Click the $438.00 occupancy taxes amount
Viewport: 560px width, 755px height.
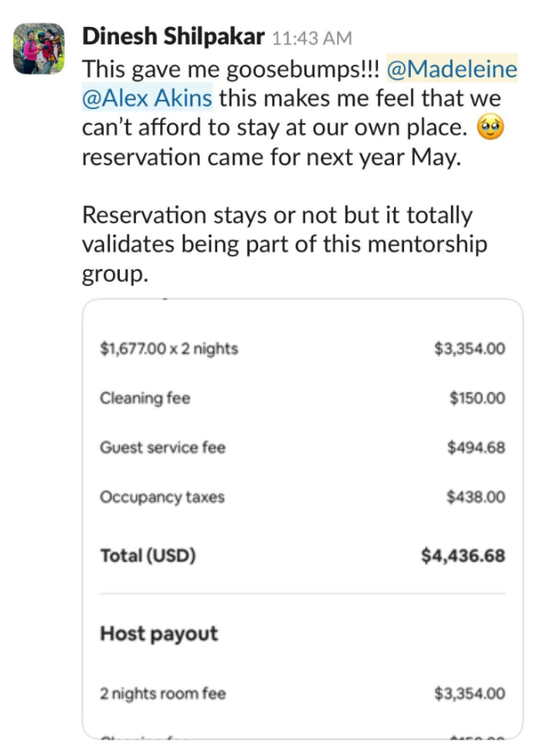click(x=476, y=497)
